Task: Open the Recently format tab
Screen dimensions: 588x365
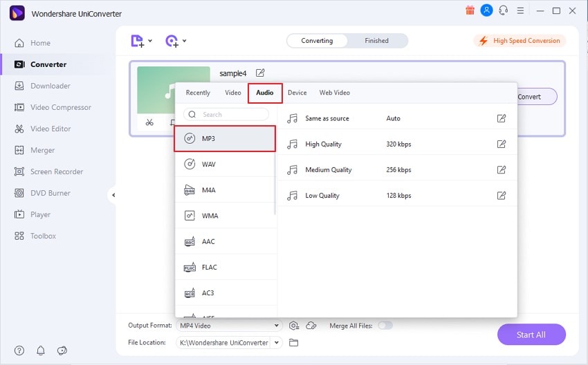Action: 198,93
